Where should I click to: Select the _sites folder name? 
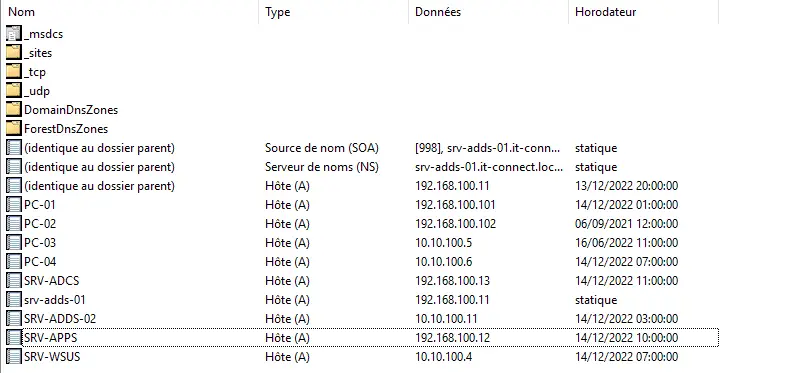pyautogui.click(x=38, y=53)
